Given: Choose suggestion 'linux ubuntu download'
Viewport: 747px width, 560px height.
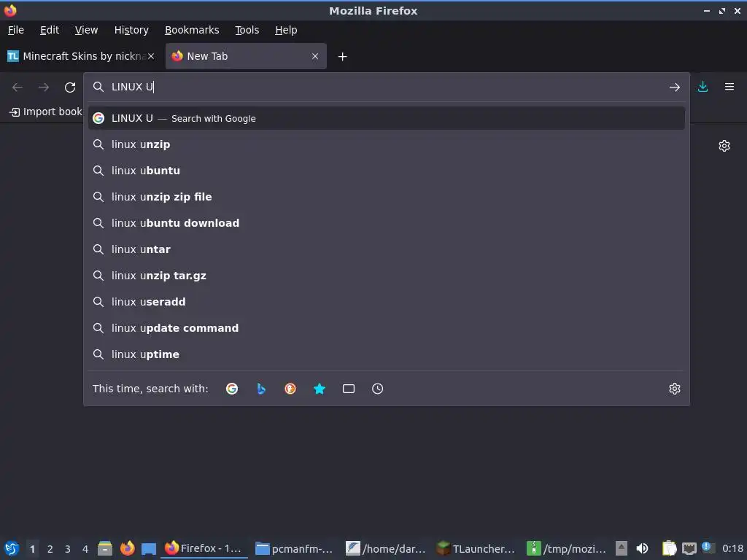Looking at the screenshot, I should [387, 223].
